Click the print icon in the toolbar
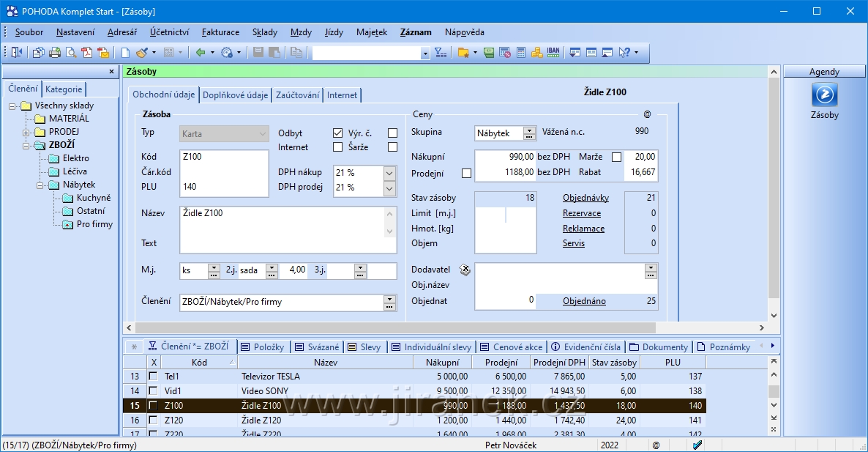The width and height of the screenshot is (868, 452). tap(55, 53)
